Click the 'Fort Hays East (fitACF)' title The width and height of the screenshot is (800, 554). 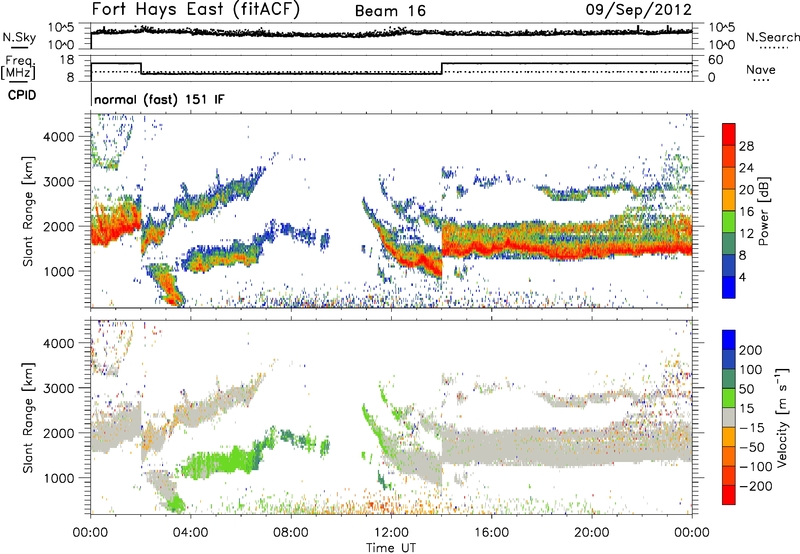195,9
